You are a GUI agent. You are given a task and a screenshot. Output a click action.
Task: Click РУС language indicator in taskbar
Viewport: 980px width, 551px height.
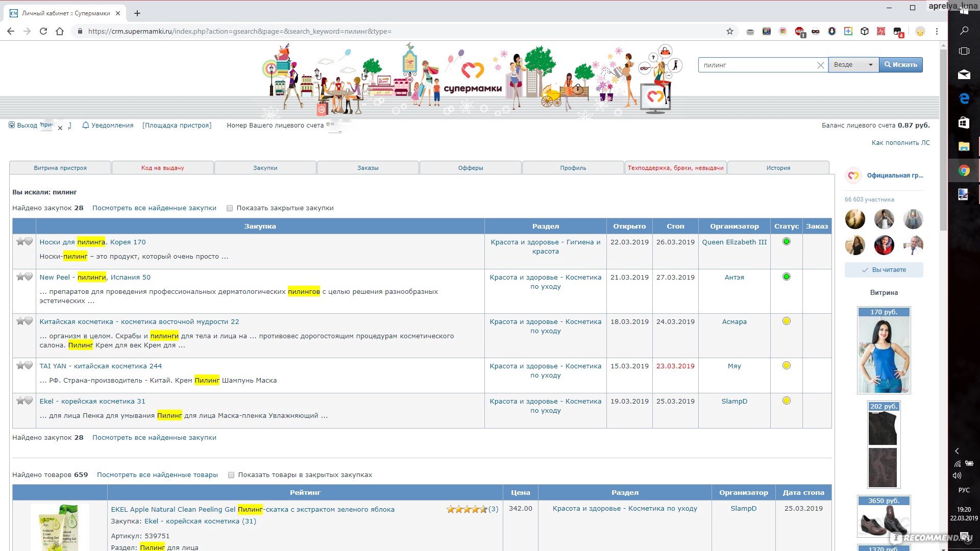click(x=964, y=490)
